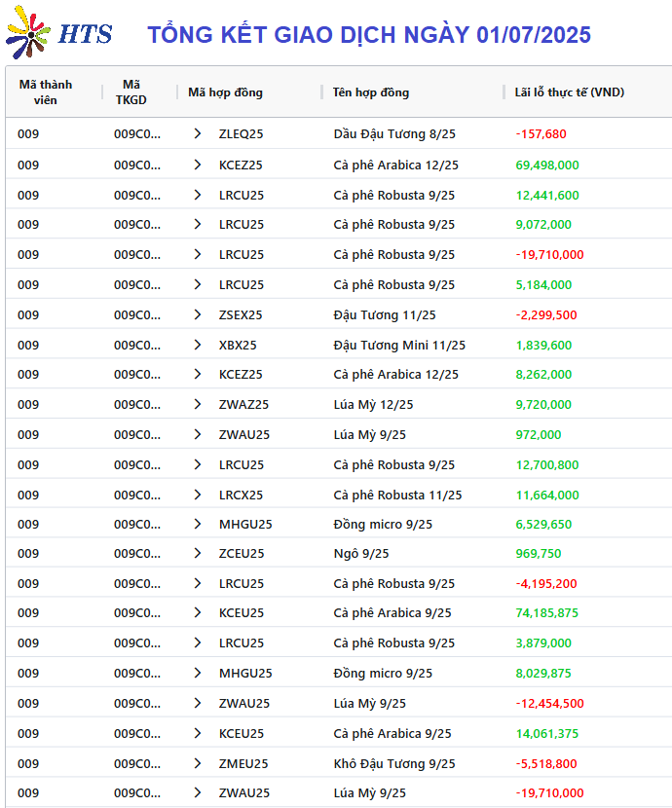The height and width of the screenshot is (808, 672).
Task: Expand the ZSEX25 contract row chevron
Action: pyautogui.click(x=198, y=314)
